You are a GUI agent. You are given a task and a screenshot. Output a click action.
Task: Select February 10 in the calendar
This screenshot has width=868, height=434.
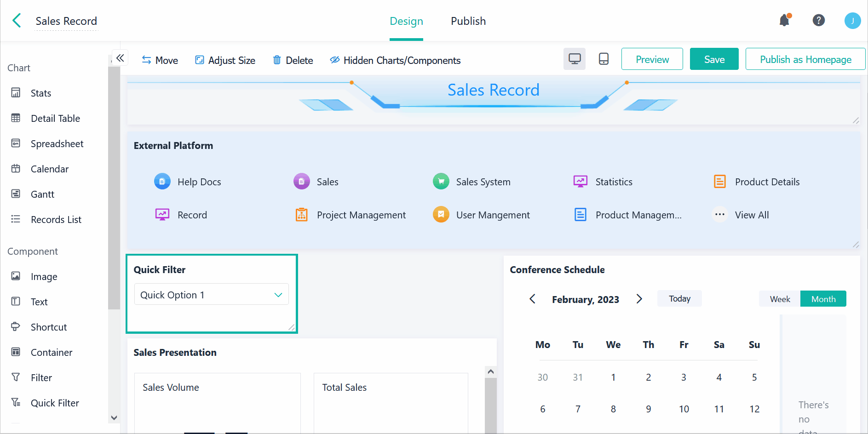coord(684,409)
